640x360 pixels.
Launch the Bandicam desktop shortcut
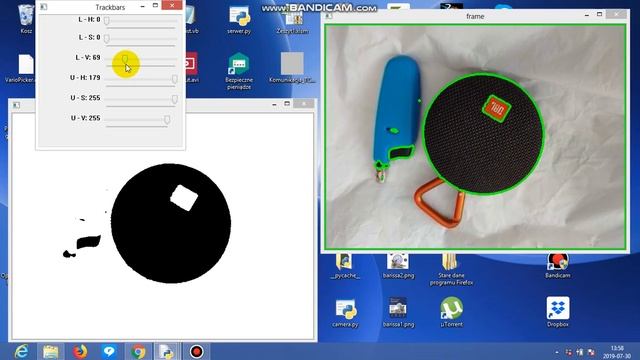click(x=558, y=266)
